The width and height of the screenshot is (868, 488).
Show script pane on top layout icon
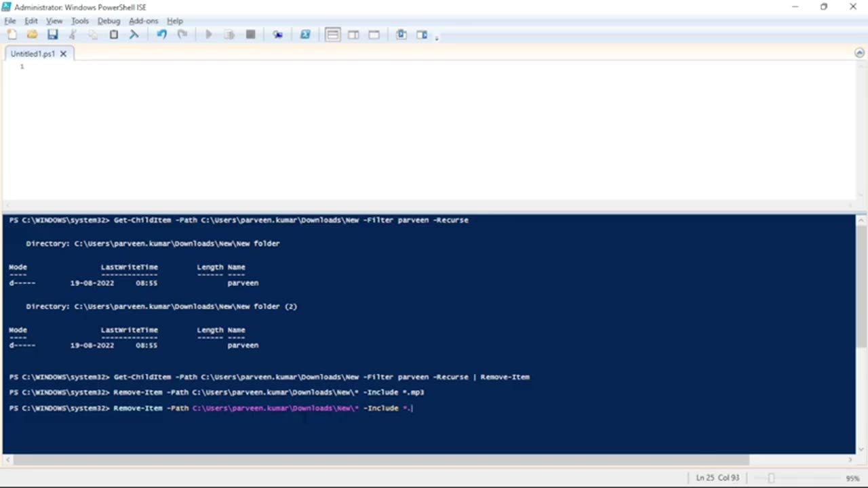[332, 35]
